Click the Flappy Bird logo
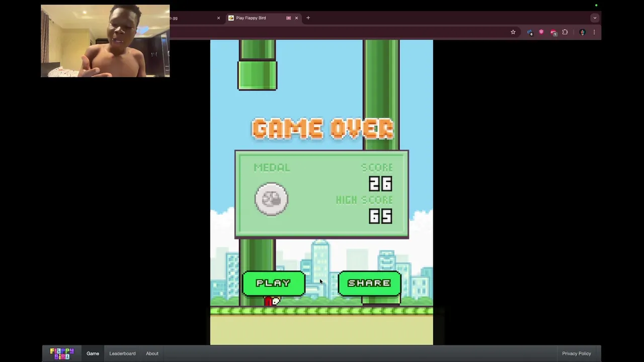This screenshot has width=644, height=362. pyautogui.click(x=62, y=353)
